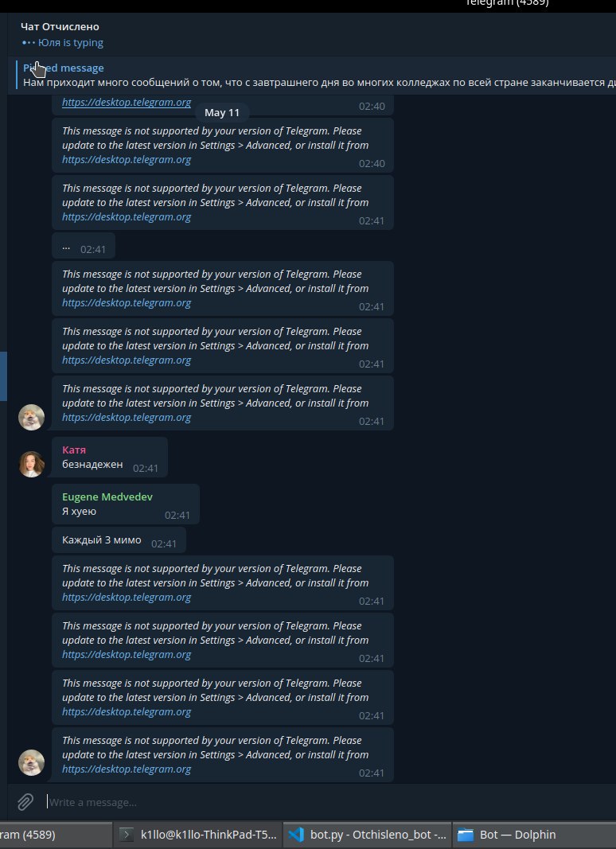The height and width of the screenshot is (849, 616).
Task: Click the 'Юля is typing' status text
Action: pyautogui.click(x=70, y=43)
